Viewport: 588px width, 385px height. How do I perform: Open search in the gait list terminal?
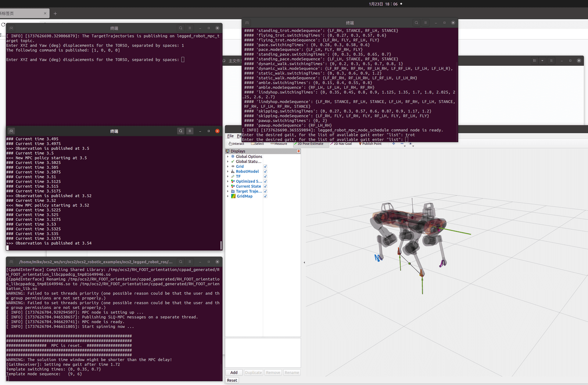[416, 23]
